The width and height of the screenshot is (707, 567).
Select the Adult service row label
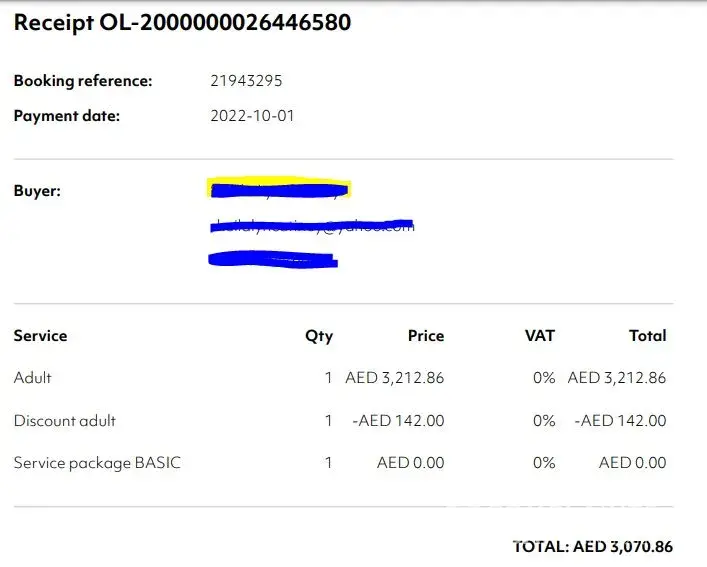click(x=33, y=378)
